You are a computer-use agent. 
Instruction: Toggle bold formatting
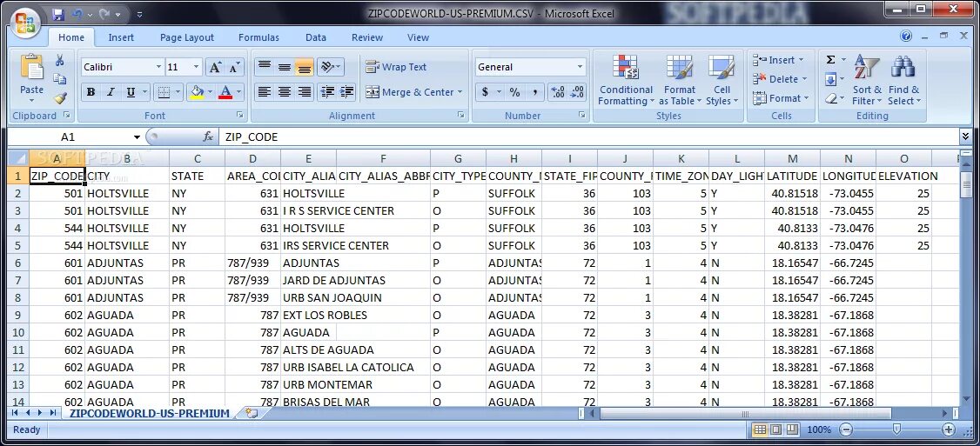click(91, 92)
